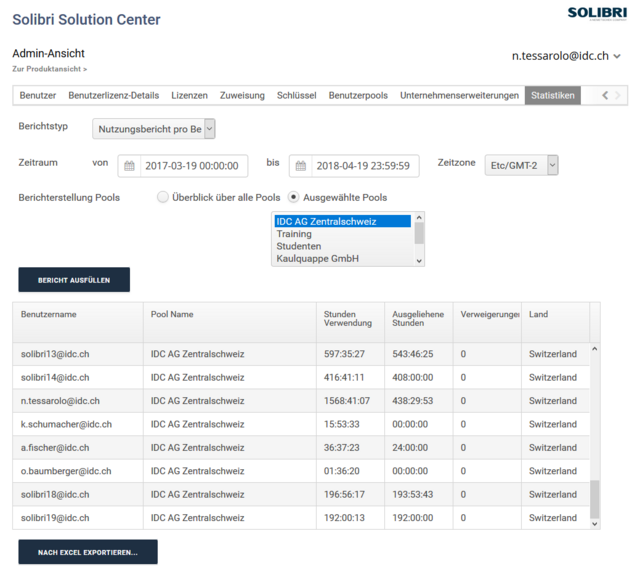The height and width of the screenshot is (566, 640).
Task: Click the Land column header
Action: pyautogui.click(x=556, y=322)
